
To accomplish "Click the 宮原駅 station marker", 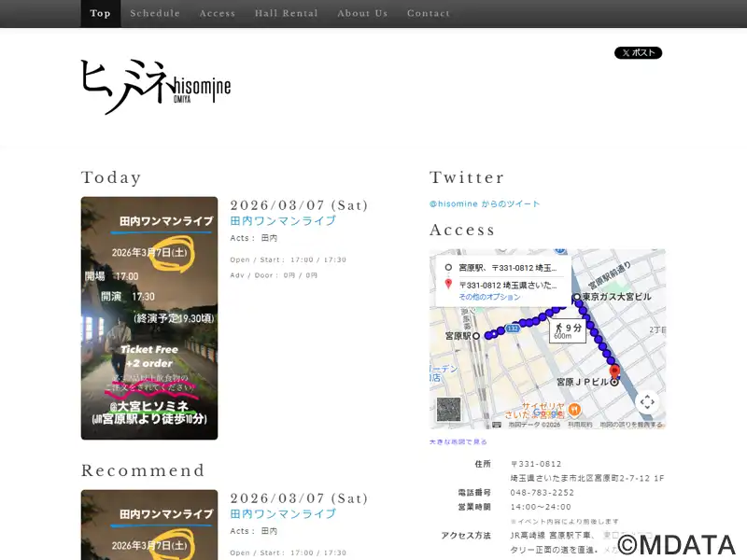I will [x=475, y=336].
